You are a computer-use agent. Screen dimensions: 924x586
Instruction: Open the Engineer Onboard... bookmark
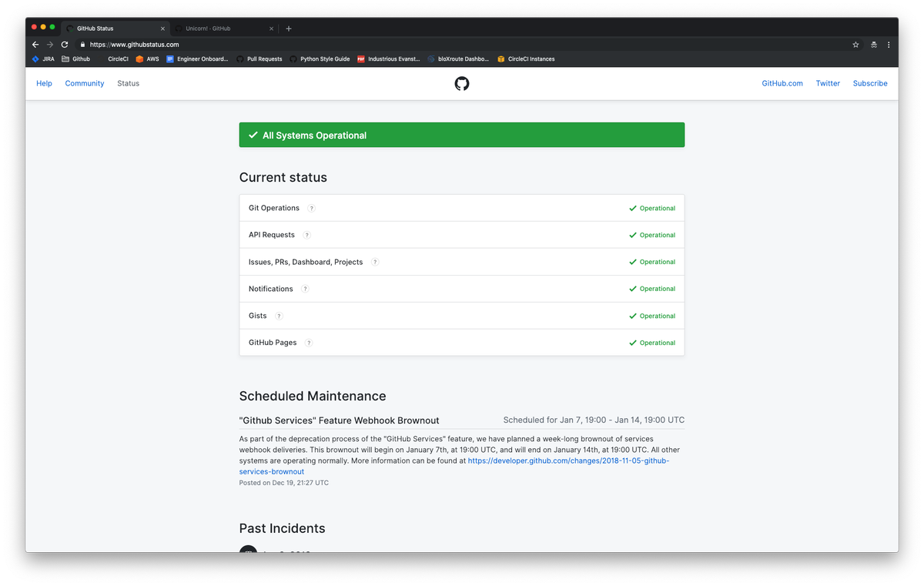pyautogui.click(x=197, y=59)
